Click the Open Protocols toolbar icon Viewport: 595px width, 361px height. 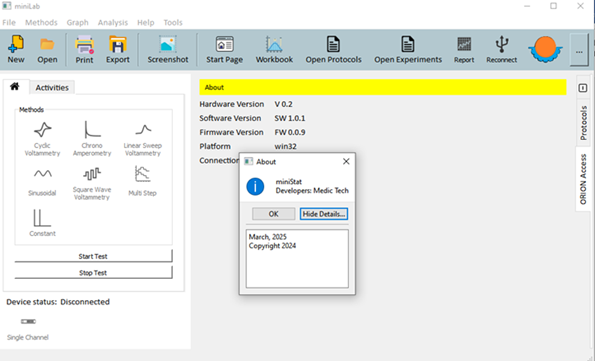pyautogui.click(x=334, y=49)
